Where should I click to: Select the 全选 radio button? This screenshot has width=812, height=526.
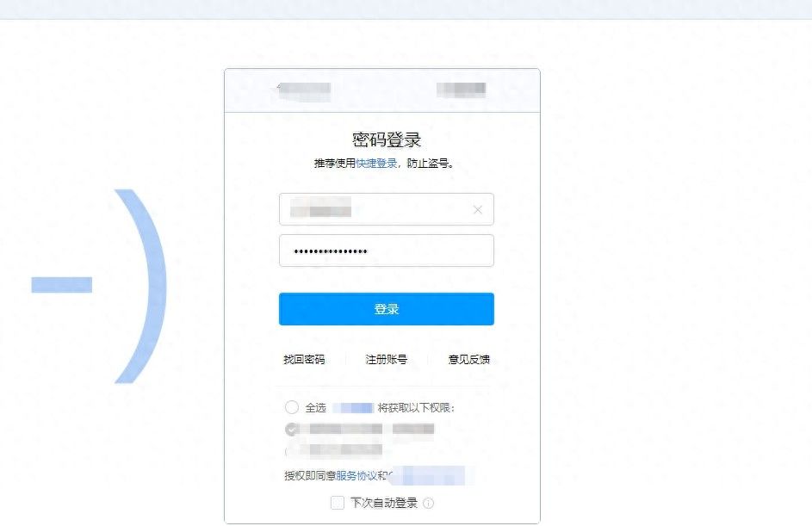(x=292, y=407)
